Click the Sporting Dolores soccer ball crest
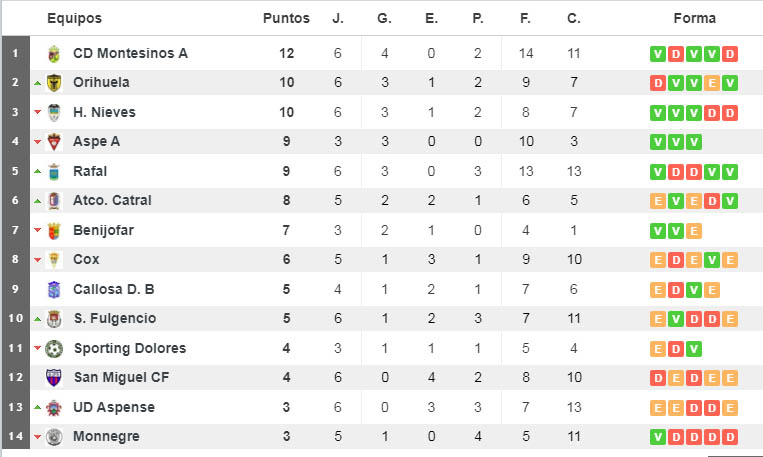Viewport: 763px width, 457px height. point(54,348)
